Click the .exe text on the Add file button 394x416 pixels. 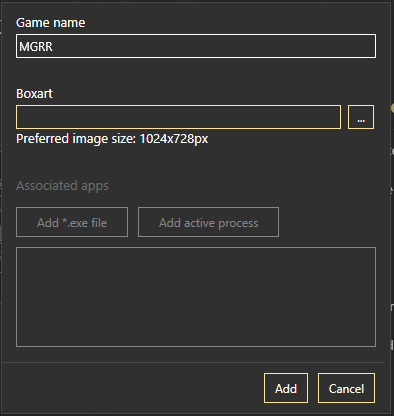click(77, 223)
